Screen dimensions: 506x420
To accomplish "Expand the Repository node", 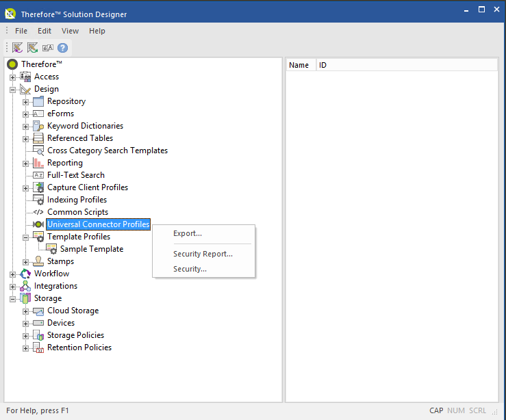I will coord(25,102).
